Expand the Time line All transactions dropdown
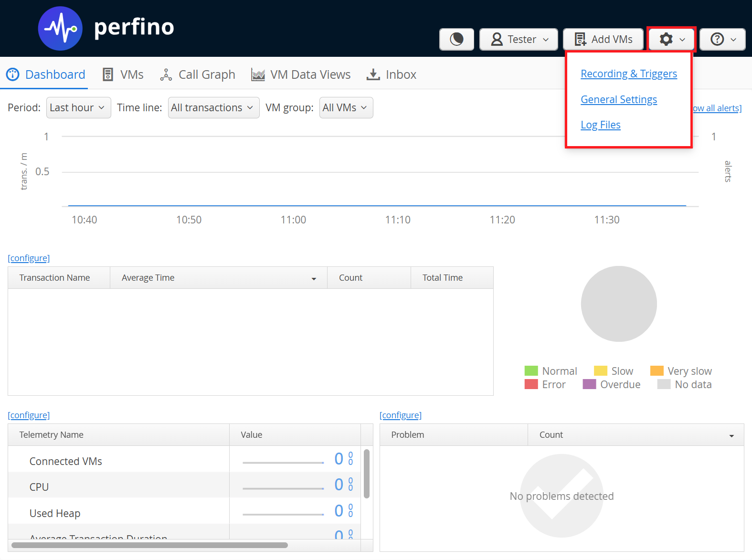The image size is (752, 560). pos(213,108)
